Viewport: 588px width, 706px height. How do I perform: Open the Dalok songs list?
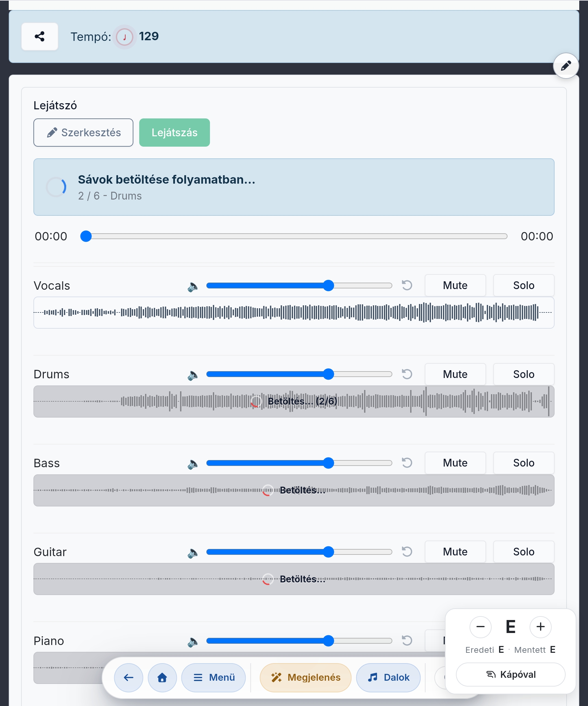pos(388,677)
